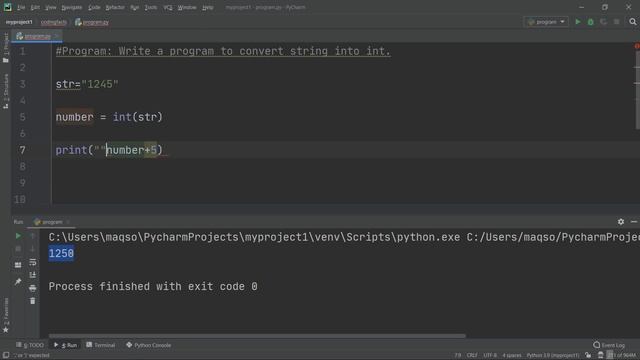The height and width of the screenshot is (360, 640).
Task: Open the Refactor menu
Action: pos(115,7)
